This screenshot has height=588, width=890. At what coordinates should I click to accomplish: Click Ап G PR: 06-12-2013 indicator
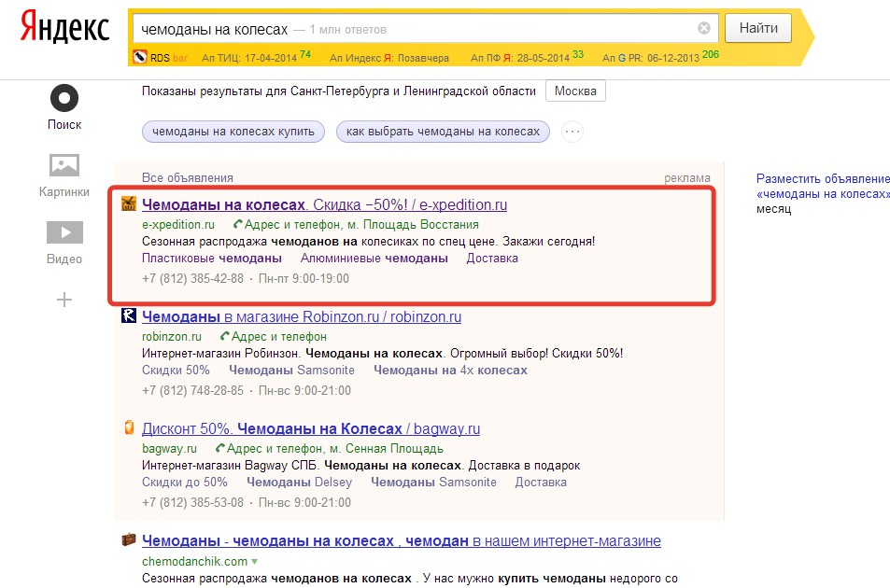660,57
